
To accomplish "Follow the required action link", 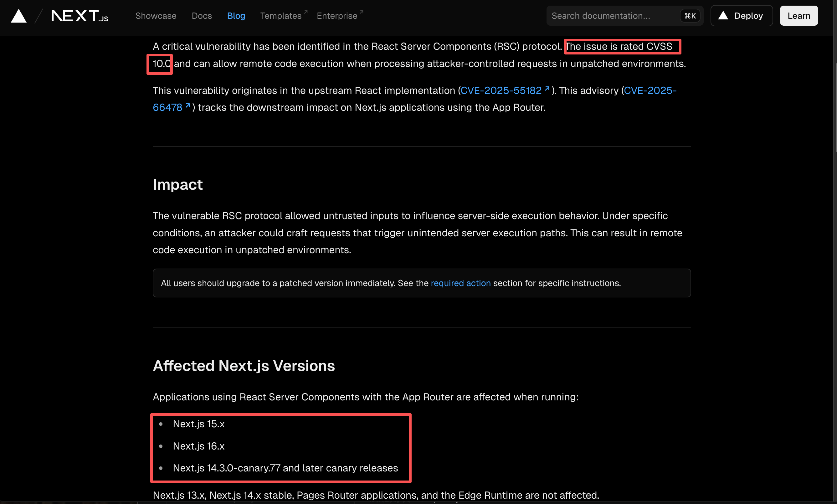I will pos(460,283).
